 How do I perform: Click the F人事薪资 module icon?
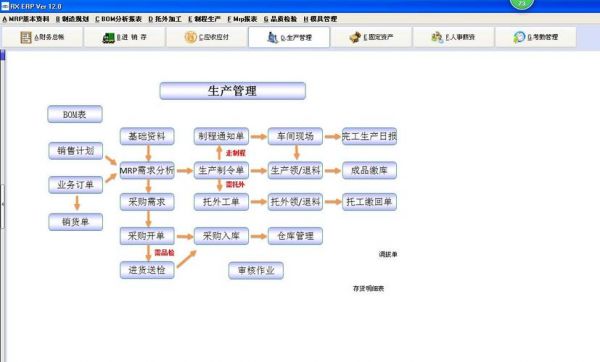click(x=437, y=37)
